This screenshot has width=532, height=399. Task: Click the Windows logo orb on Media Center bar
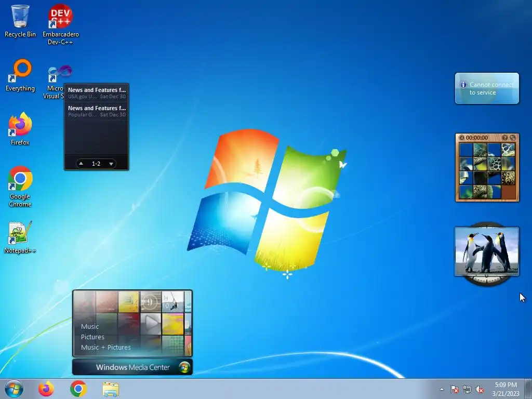click(x=184, y=367)
